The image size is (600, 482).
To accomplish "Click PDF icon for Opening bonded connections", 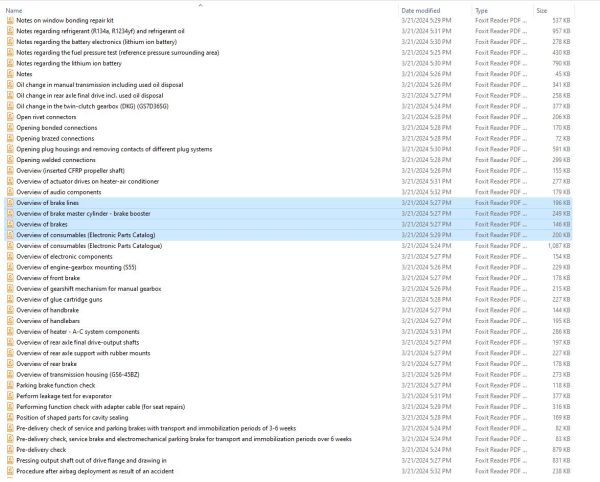I will [x=10, y=128].
